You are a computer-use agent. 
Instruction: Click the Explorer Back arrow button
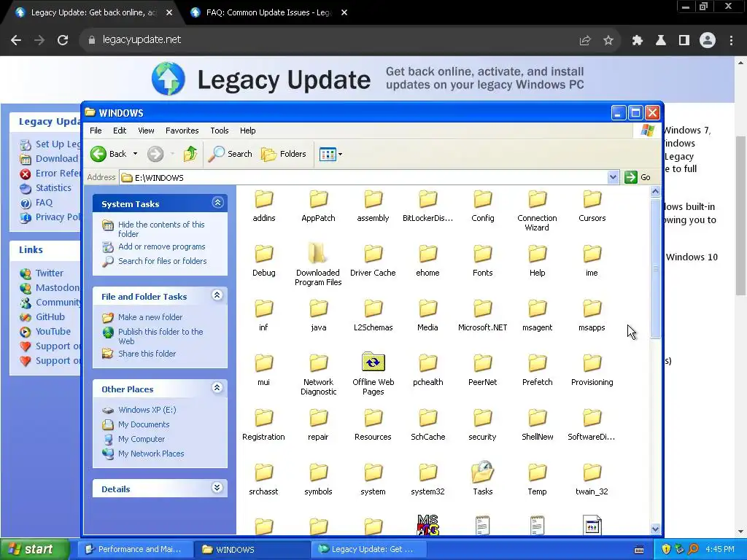coord(109,154)
